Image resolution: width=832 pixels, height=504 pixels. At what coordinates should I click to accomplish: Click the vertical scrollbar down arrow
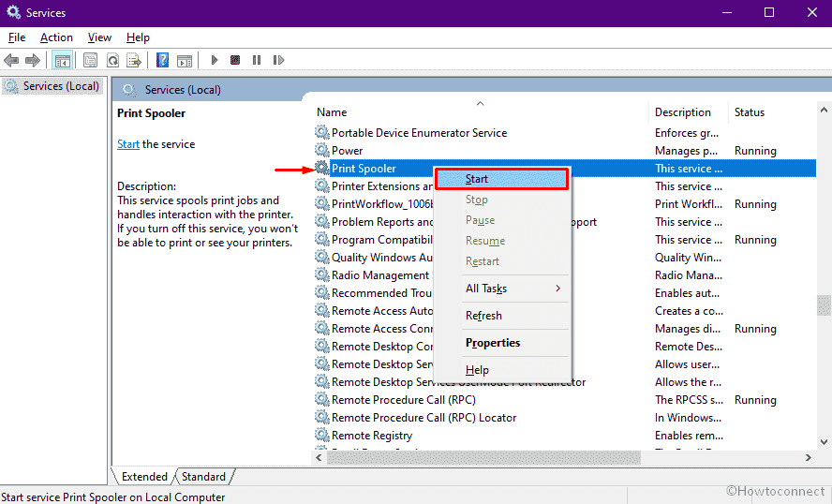(824, 441)
